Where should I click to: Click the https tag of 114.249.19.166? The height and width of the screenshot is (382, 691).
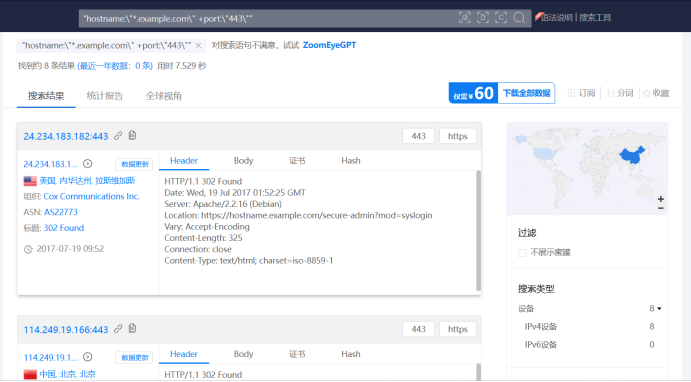(x=457, y=329)
